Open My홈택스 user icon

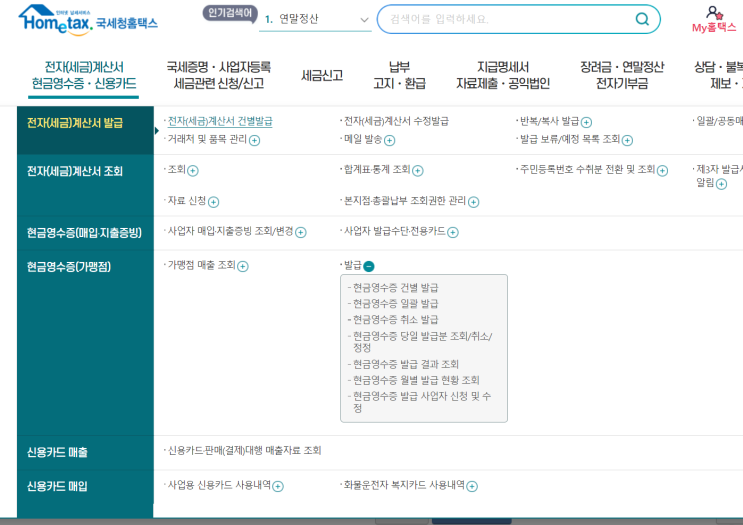point(714,19)
